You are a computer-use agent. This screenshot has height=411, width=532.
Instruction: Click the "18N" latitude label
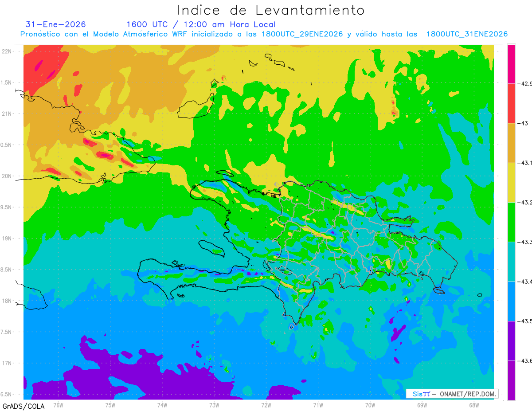(x=8, y=301)
